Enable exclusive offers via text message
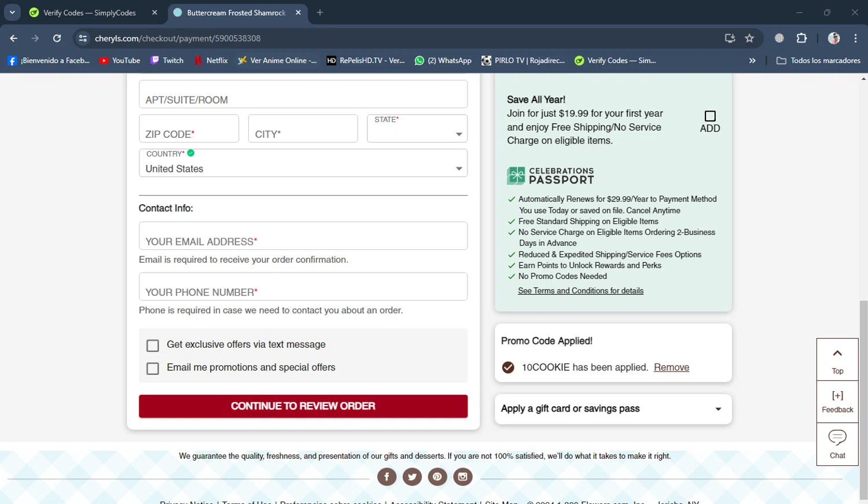Screen dimensions: 868x504 pos(153,345)
